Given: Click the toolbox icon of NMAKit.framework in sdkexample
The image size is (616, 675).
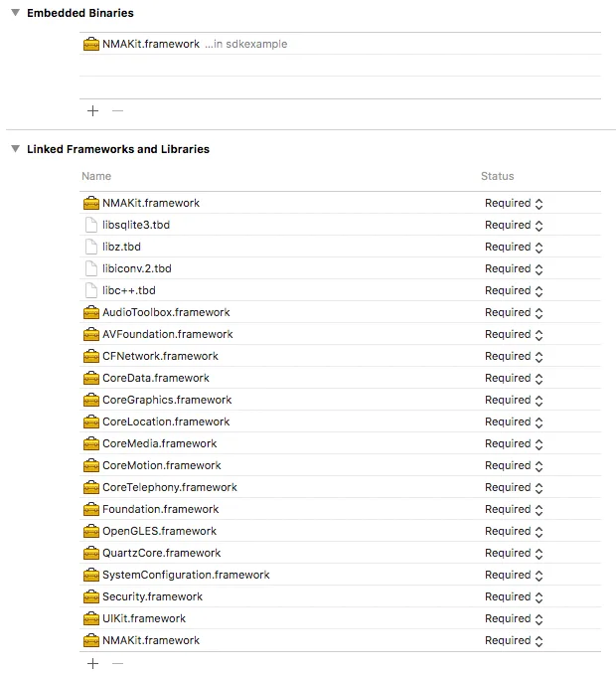Looking at the screenshot, I should (91, 44).
